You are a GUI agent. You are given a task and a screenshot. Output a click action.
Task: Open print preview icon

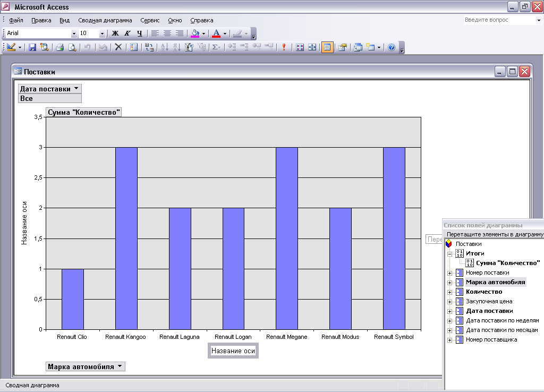pyautogui.click(x=72, y=47)
